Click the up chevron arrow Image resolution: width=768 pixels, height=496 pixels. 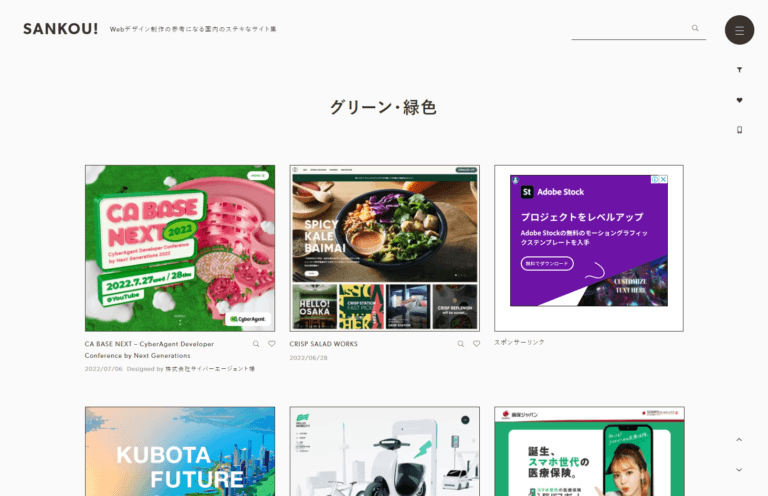click(739, 440)
